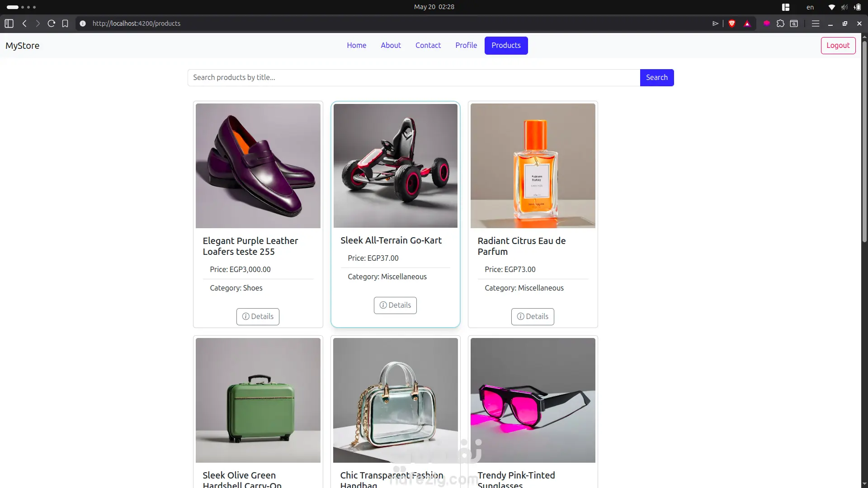Go to the About page link
Image resolution: width=868 pixels, height=488 pixels.
pos(391,46)
